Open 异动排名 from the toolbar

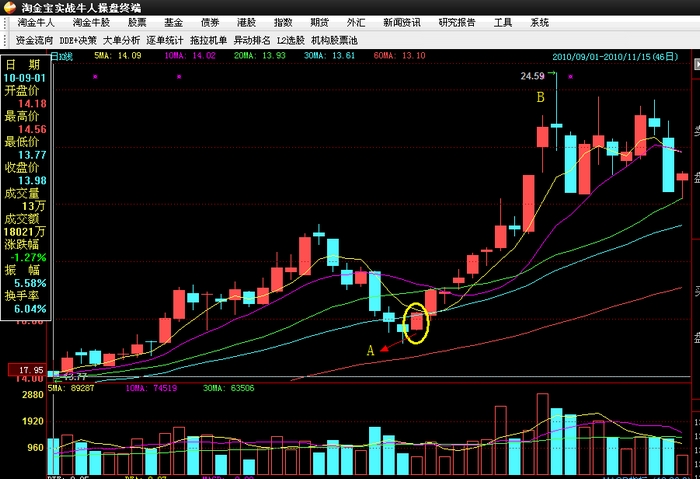click(x=253, y=40)
